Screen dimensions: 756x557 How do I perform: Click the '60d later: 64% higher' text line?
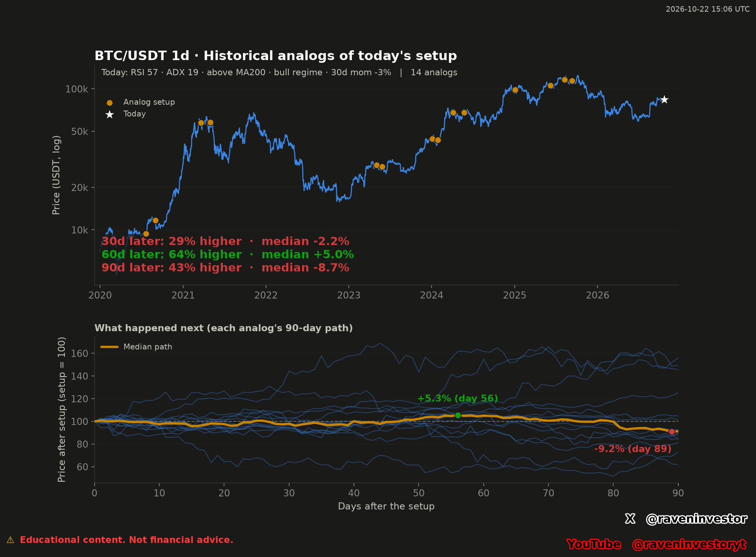pyautogui.click(x=228, y=255)
